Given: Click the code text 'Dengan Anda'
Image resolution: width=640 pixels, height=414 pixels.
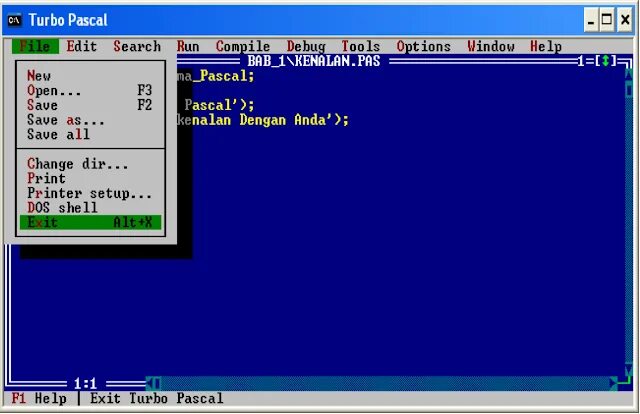Looking at the screenshot, I should [282, 120].
